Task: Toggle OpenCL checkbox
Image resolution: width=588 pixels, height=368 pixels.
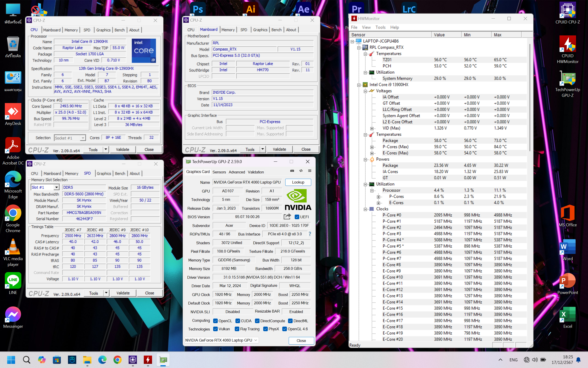Action: point(215,321)
